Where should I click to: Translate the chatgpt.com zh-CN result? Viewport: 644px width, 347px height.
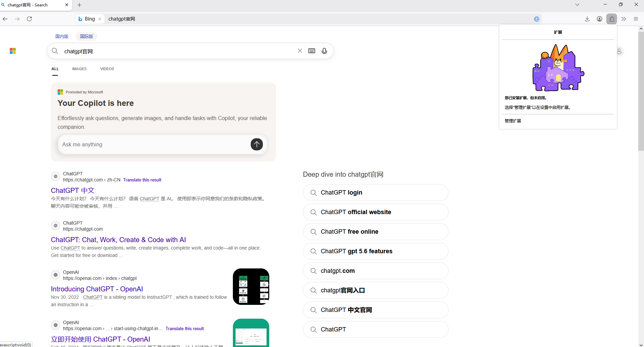point(142,180)
